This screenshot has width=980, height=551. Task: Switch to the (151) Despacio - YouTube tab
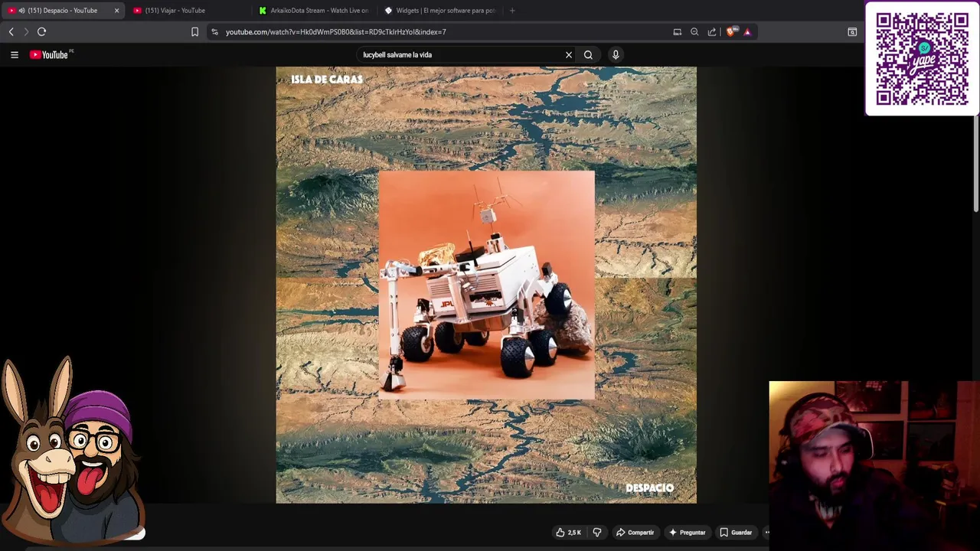click(x=63, y=11)
